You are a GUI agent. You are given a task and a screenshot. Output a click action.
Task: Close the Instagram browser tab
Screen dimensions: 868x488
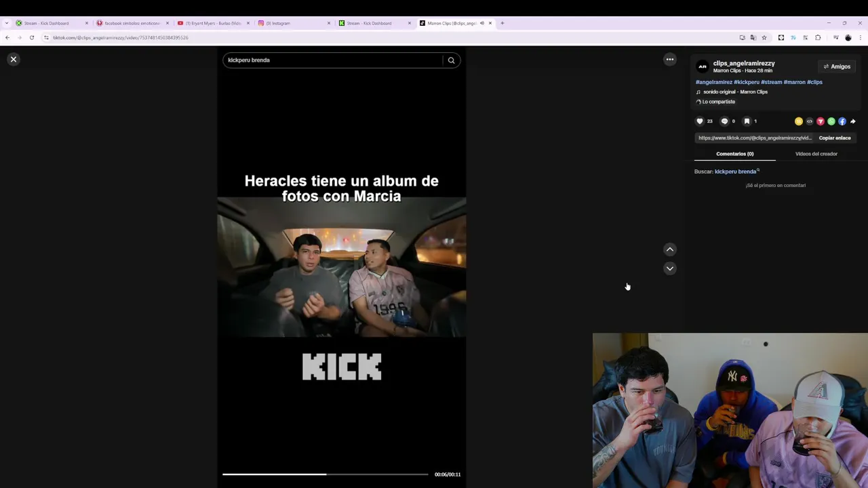(x=329, y=23)
